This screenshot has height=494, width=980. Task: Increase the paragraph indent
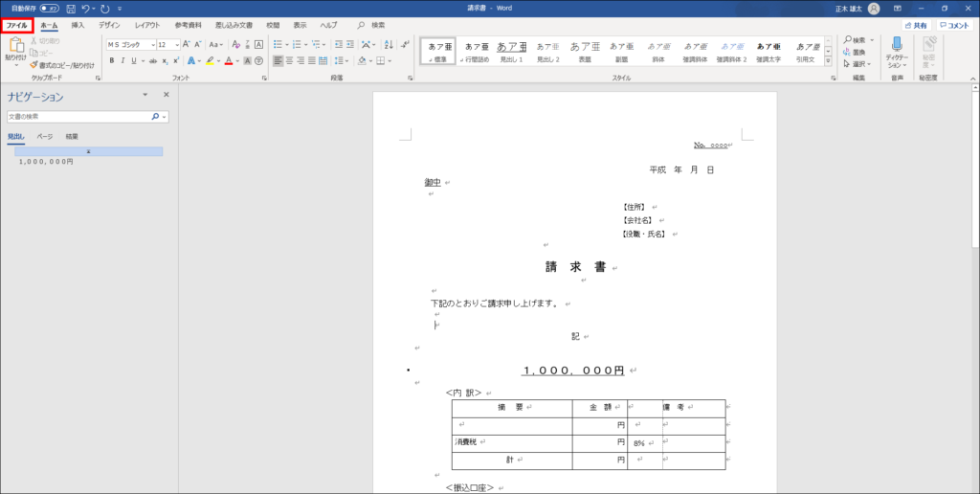click(350, 44)
